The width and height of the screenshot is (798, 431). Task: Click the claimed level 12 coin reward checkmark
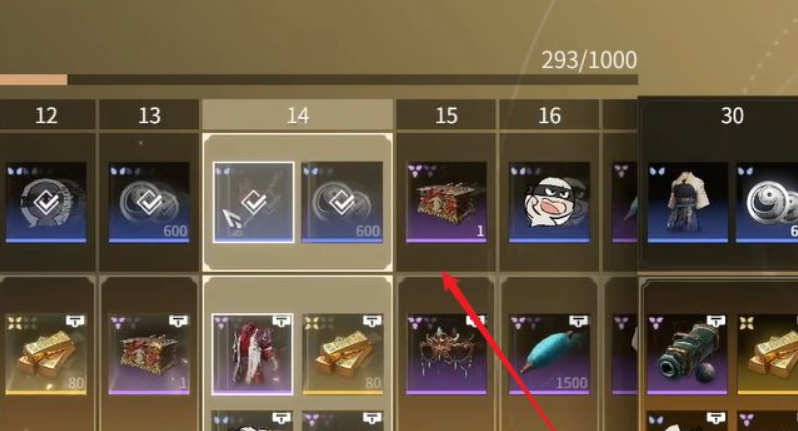(46, 202)
